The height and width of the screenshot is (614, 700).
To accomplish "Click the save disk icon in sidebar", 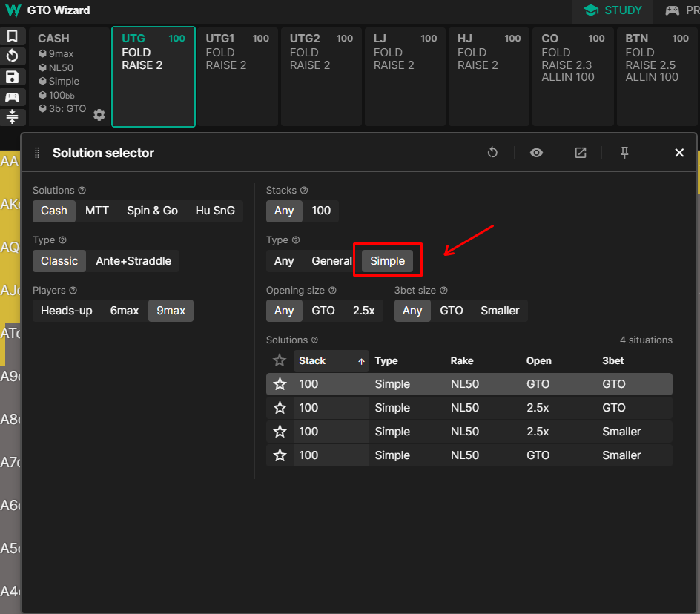I will pyautogui.click(x=12, y=77).
